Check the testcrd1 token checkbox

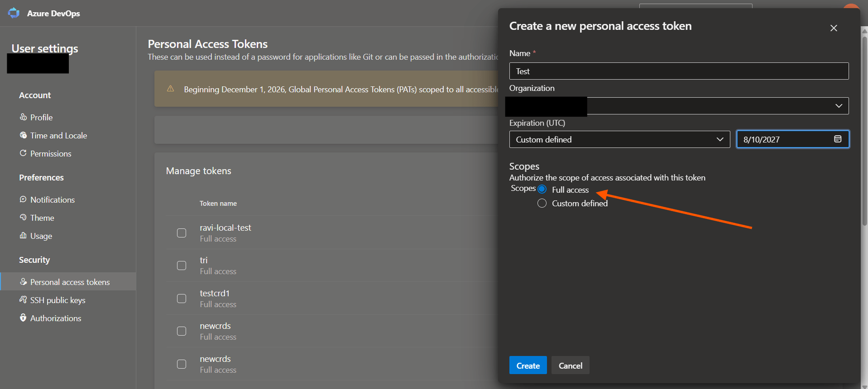click(x=182, y=299)
